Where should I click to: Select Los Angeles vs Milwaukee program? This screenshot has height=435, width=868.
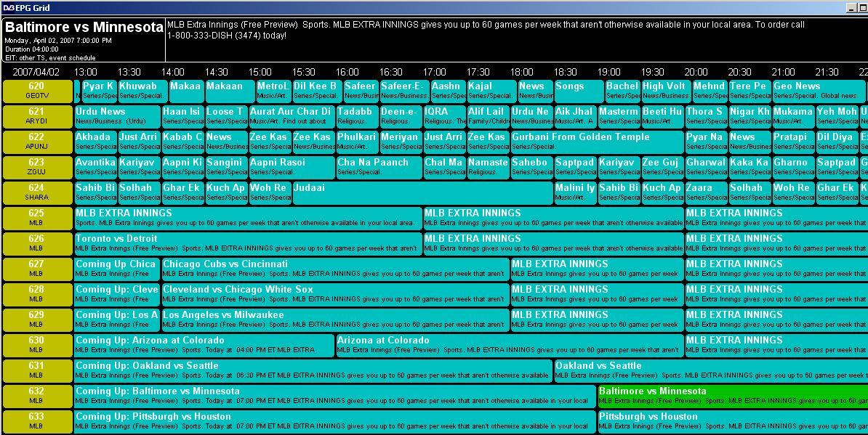335,320
